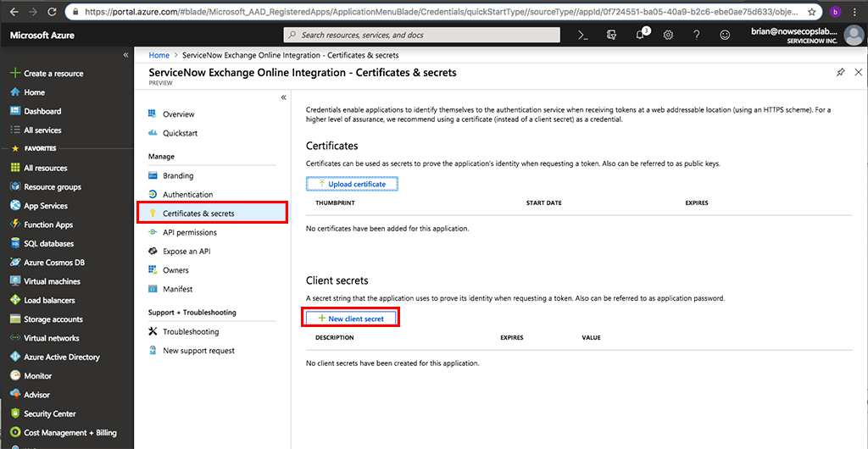Open portal settings gear
Screen dimensions: 868x449
point(668,35)
